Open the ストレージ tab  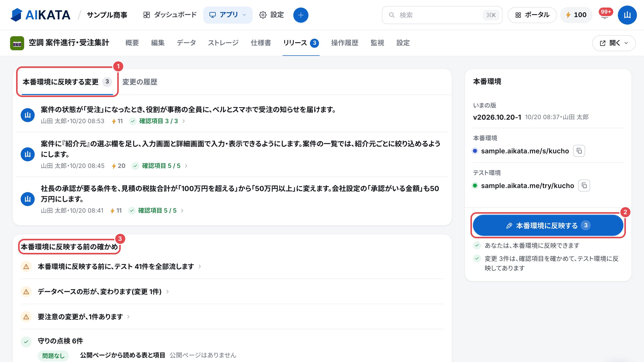pos(223,43)
